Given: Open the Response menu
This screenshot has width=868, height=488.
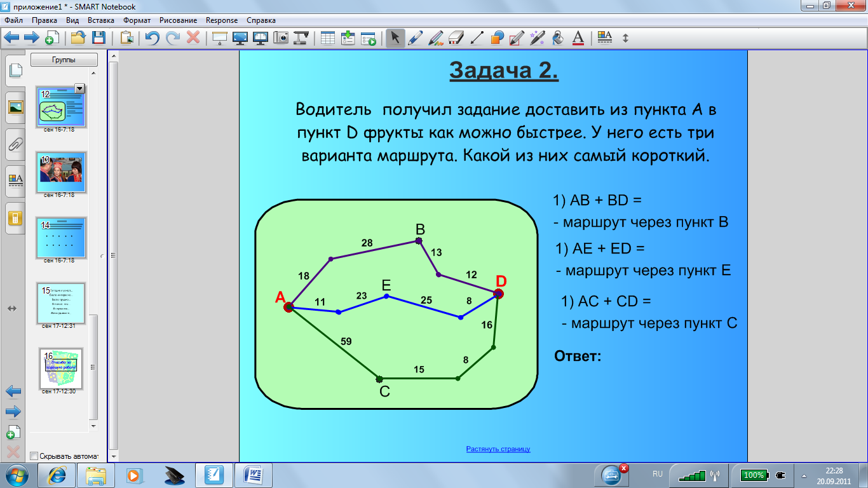Looking at the screenshot, I should [x=222, y=20].
